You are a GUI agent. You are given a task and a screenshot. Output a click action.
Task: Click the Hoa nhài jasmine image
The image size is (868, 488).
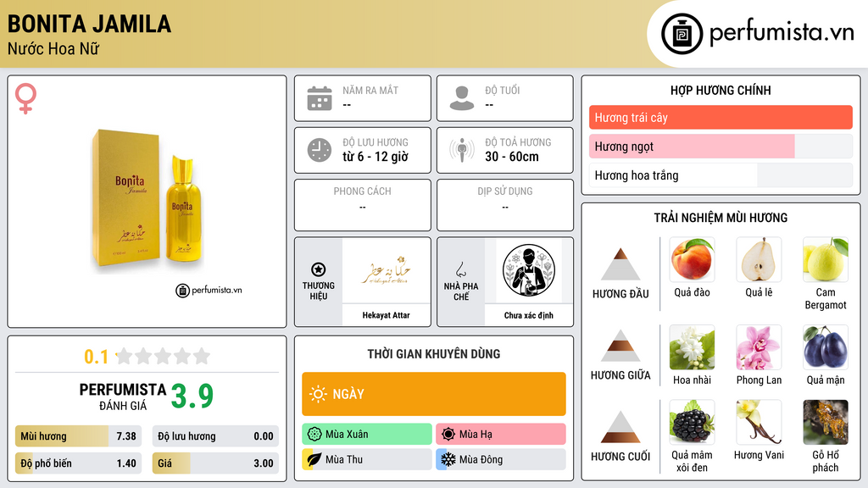coord(692,347)
